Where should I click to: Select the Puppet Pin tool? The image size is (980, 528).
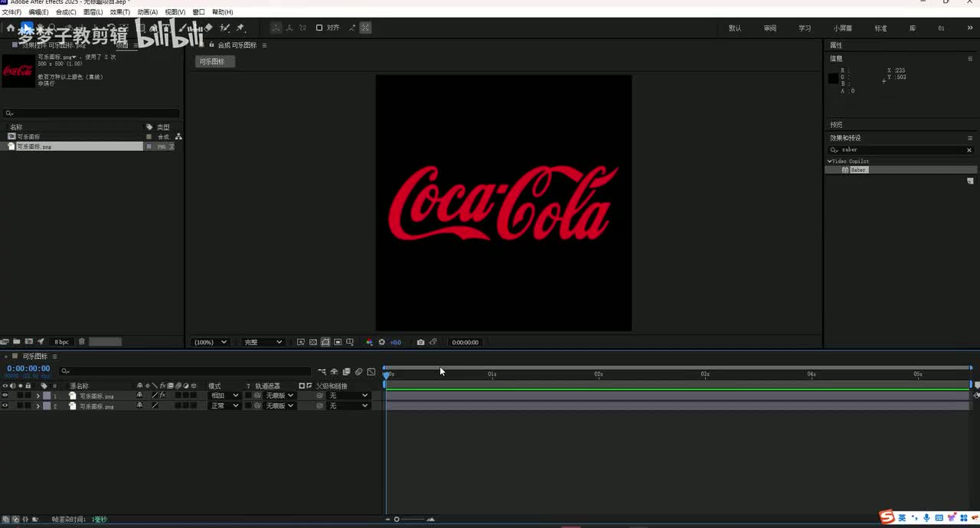pyautogui.click(x=240, y=28)
